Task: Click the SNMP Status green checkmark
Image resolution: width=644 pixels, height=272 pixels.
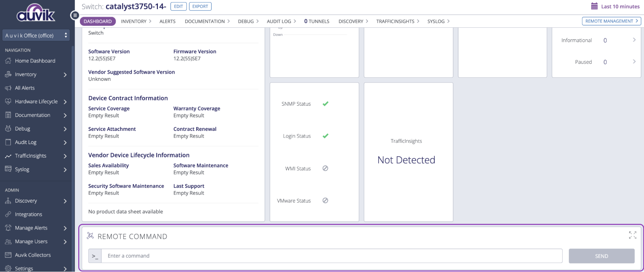Action: [325, 104]
